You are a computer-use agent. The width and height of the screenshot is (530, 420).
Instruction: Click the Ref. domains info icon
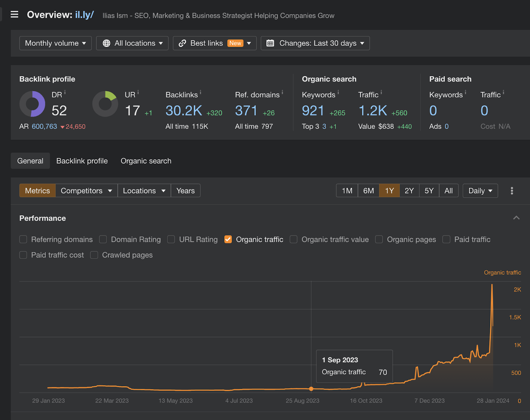point(282,92)
